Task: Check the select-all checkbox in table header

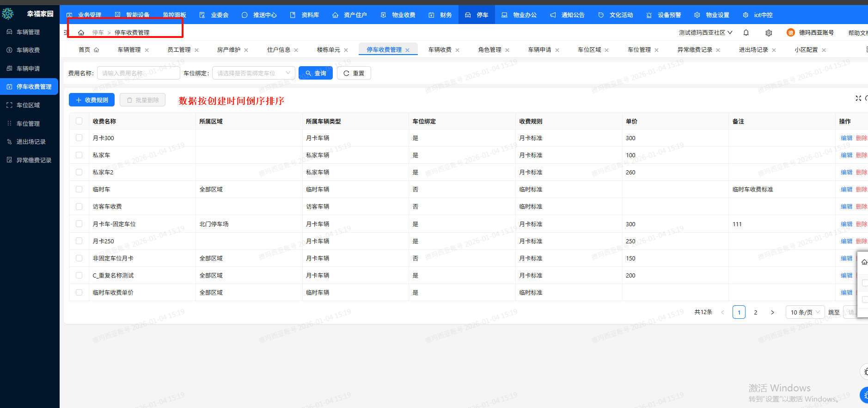Action: click(79, 121)
